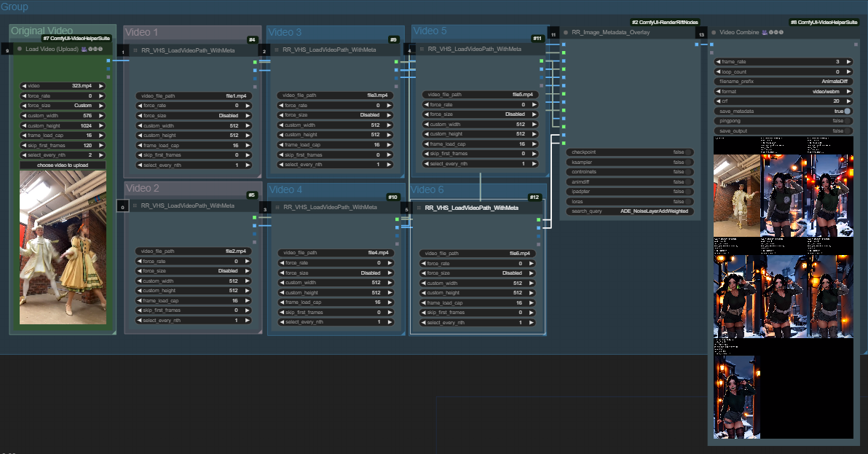Edit the video_file_path file1.mp4 field
The image size is (868, 454).
tap(194, 95)
